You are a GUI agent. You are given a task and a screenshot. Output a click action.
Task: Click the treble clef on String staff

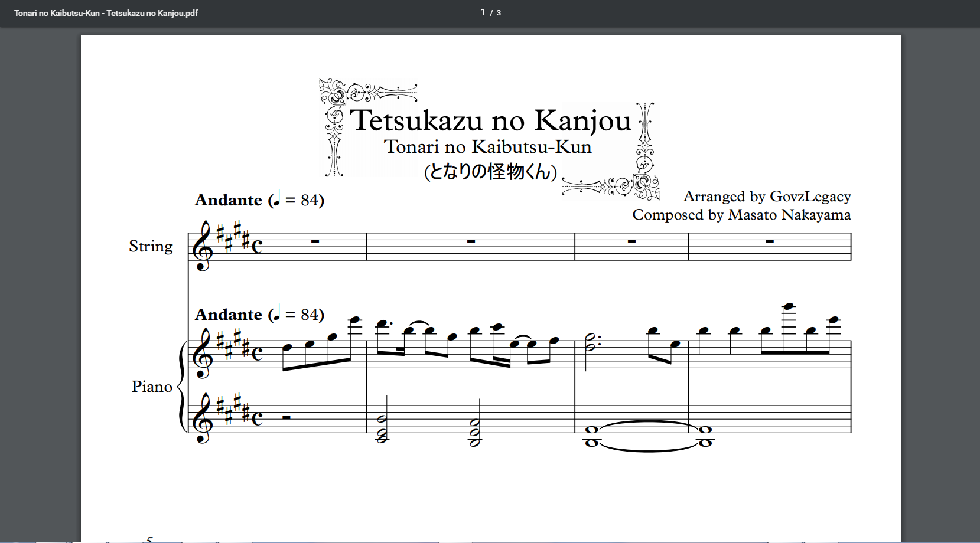(203, 246)
